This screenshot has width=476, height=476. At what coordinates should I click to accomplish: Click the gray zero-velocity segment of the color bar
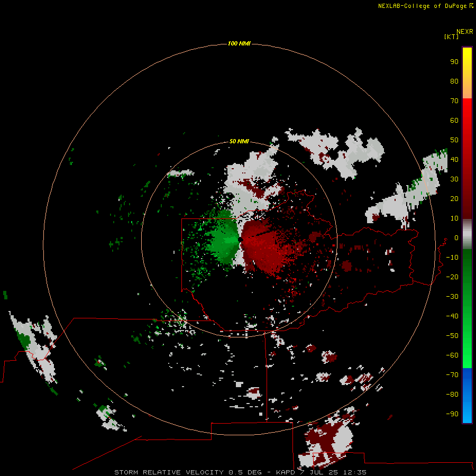(467, 234)
